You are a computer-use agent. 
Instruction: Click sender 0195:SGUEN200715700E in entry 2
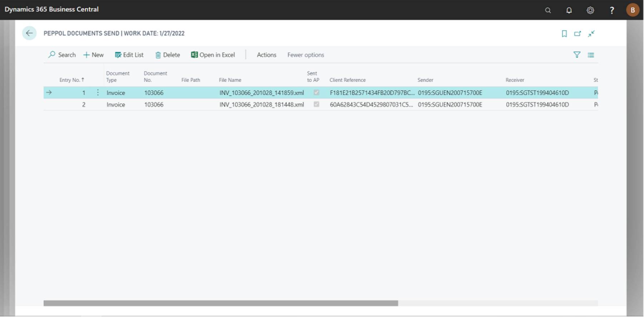[x=450, y=104]
